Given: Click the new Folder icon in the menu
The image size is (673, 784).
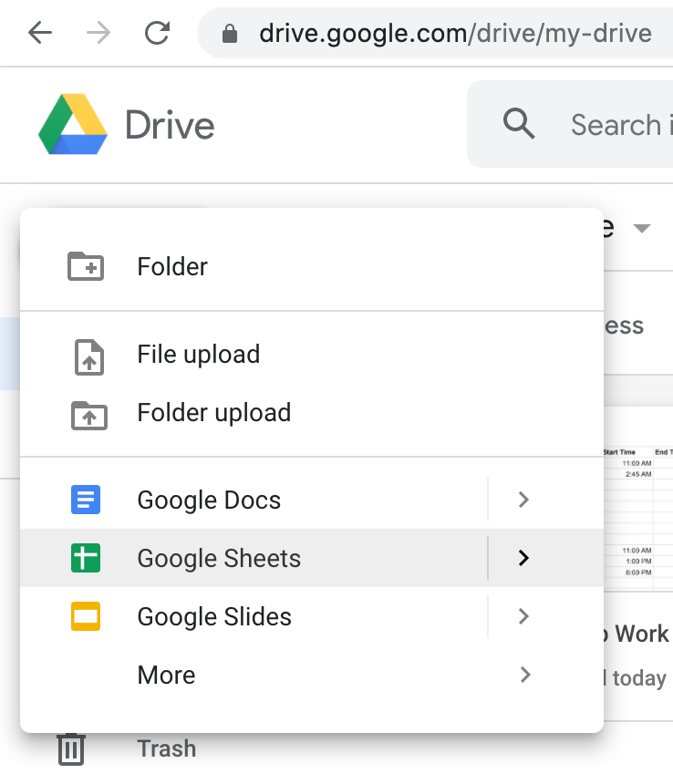Looking at the screenshot, I should [x=85, y=266].
